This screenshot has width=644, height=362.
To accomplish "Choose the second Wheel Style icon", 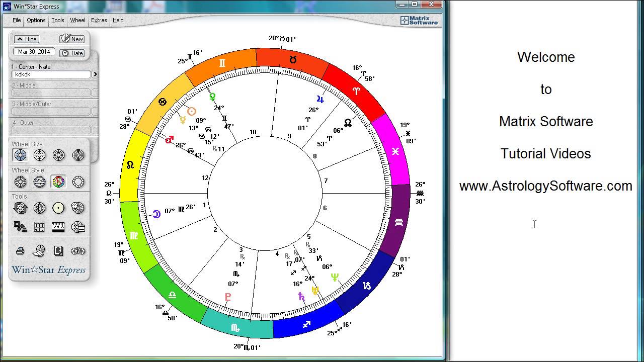I will pos(39,182).
